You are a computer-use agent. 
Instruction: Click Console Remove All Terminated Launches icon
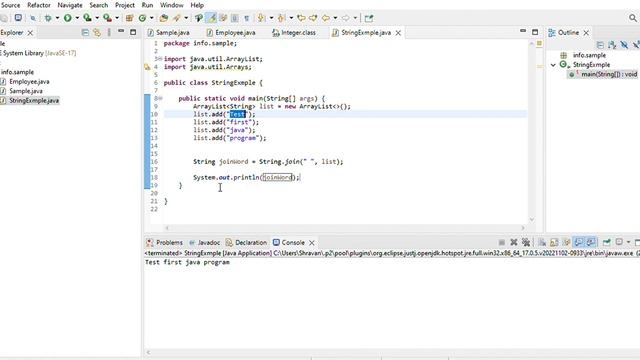[x=526, y=242]
